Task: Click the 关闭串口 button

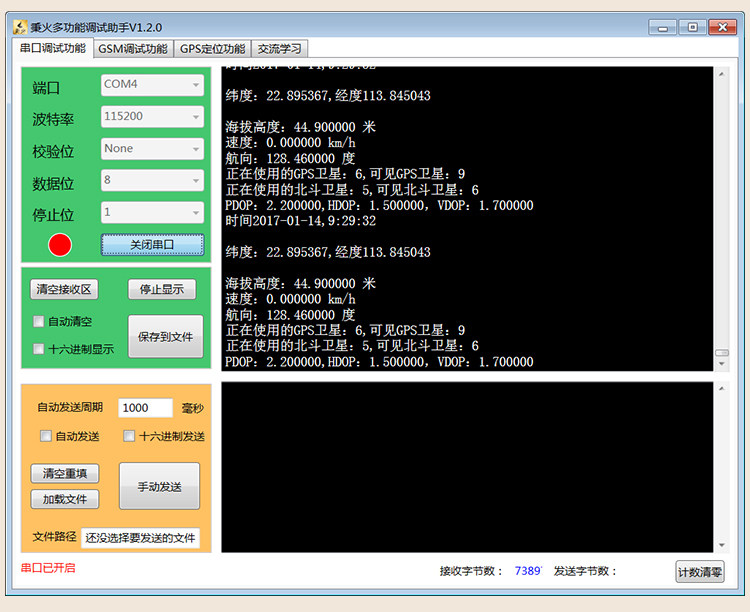Action: pyautogui.click(x=152, y=245)
